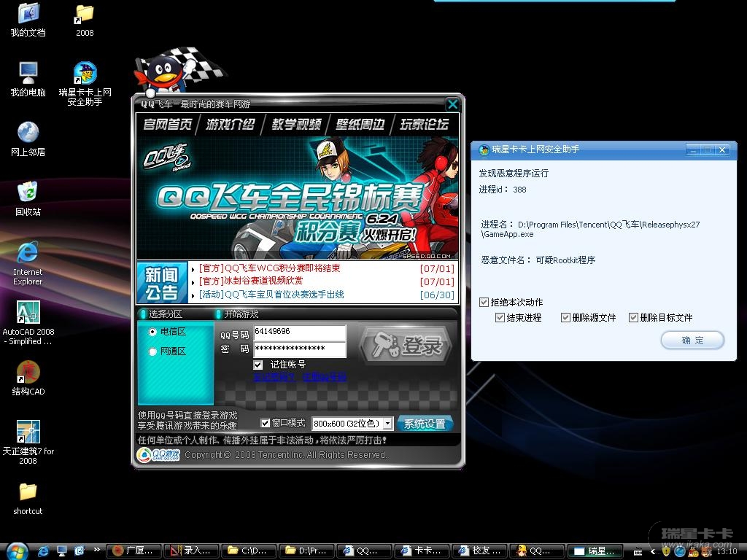
Task: Click the show desktop quick launch icon
Action: [61, 551]
